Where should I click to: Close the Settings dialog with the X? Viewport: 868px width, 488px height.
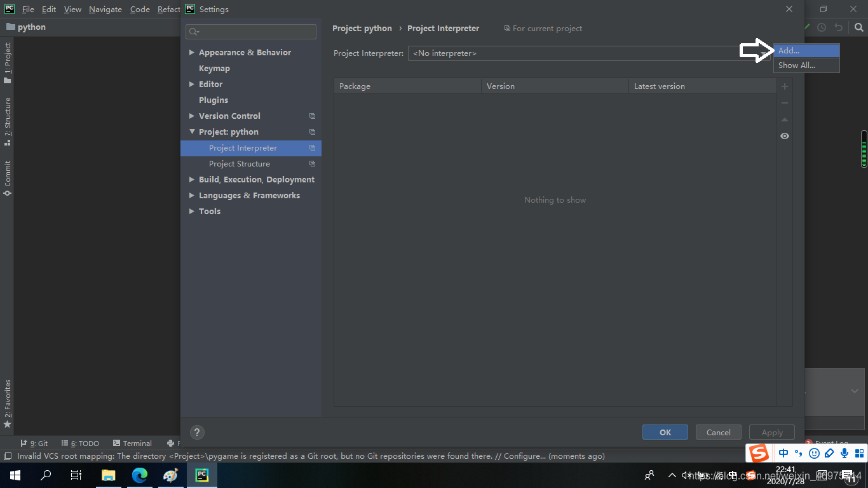[x=789, y=9]
